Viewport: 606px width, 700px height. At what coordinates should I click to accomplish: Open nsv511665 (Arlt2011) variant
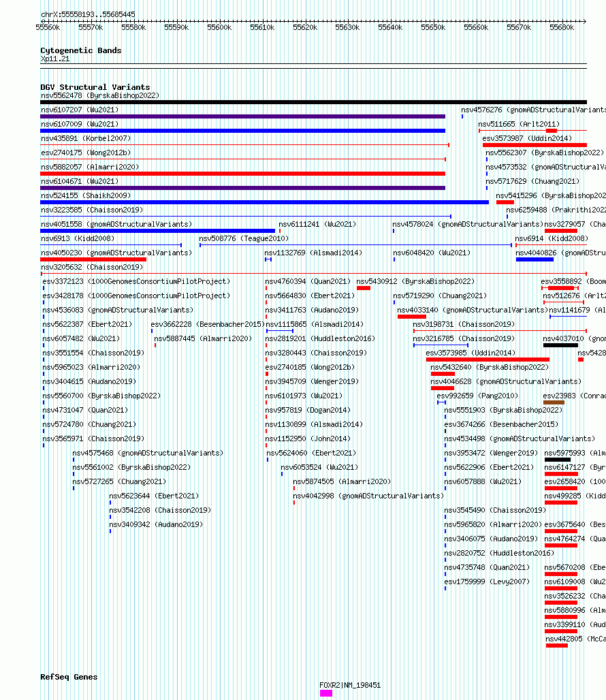coord(519,124)
